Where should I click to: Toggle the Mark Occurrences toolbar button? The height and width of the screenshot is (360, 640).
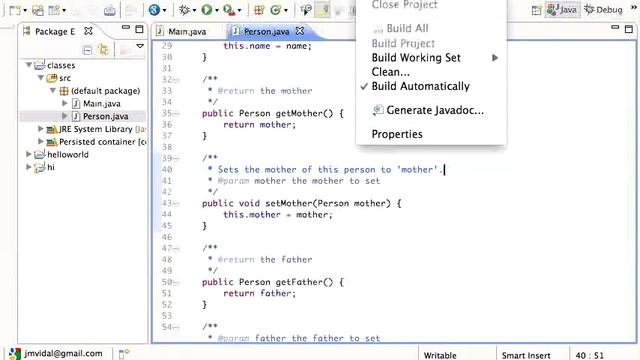coord(322,9)
